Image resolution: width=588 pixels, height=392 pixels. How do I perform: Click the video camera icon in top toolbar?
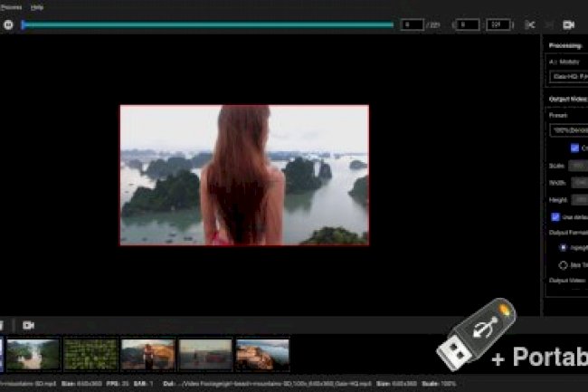point(569,24)
